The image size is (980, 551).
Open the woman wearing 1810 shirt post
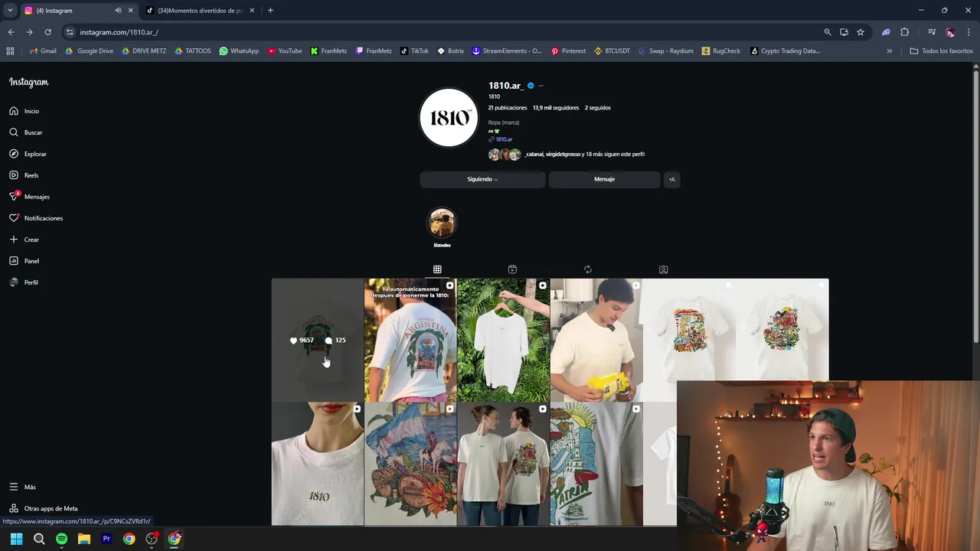[x=317, y=464]
